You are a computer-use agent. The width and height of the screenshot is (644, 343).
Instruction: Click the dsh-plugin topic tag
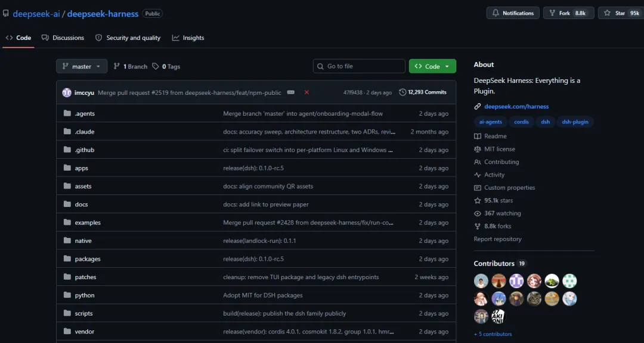(575, 122)
